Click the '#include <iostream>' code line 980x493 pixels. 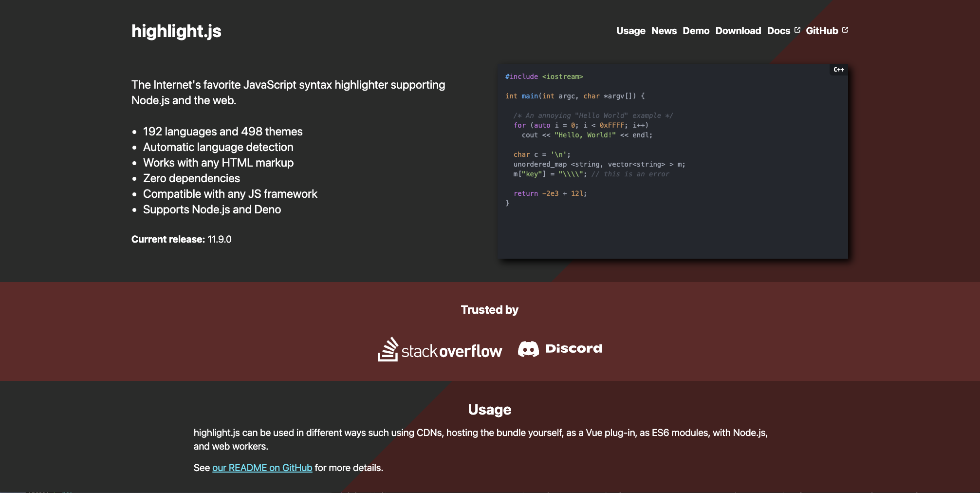pyautogui.click(x=544, y=76)
